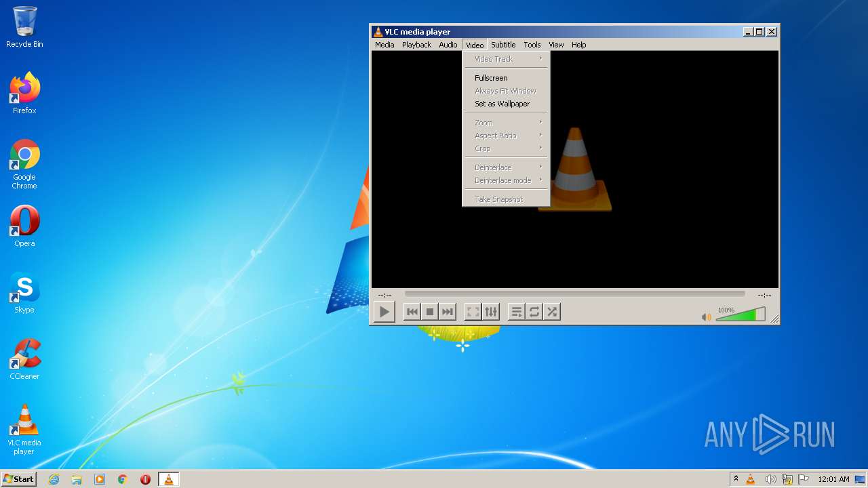Click the VLC window resize grip
The width and height of the screenshot is (868, 488).
[x=774, y=319]
